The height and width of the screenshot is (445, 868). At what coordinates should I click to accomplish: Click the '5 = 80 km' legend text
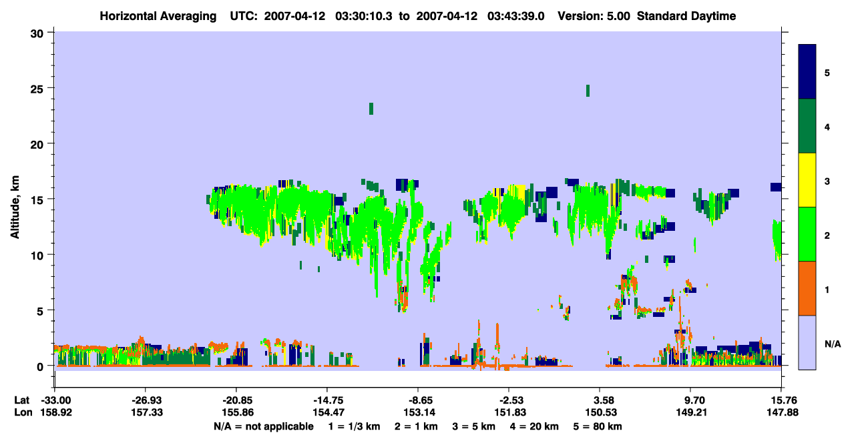click(x=598, y=426)
